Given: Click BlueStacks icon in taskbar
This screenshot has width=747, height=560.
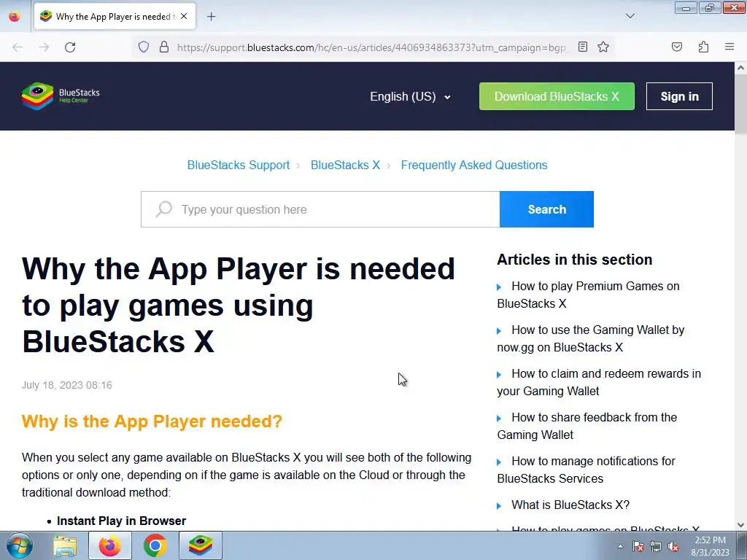Looking at the screenshot, I should (x=201, y=545).
